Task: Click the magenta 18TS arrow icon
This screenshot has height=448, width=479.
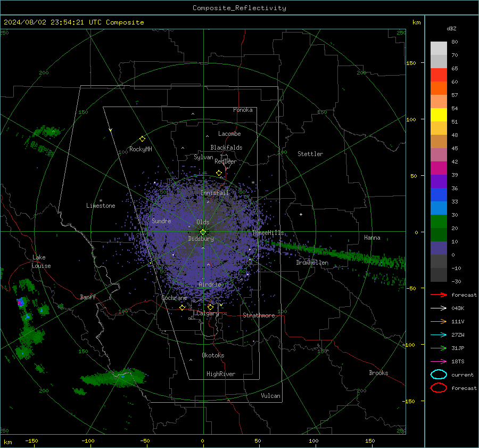Action: (439, 362)
